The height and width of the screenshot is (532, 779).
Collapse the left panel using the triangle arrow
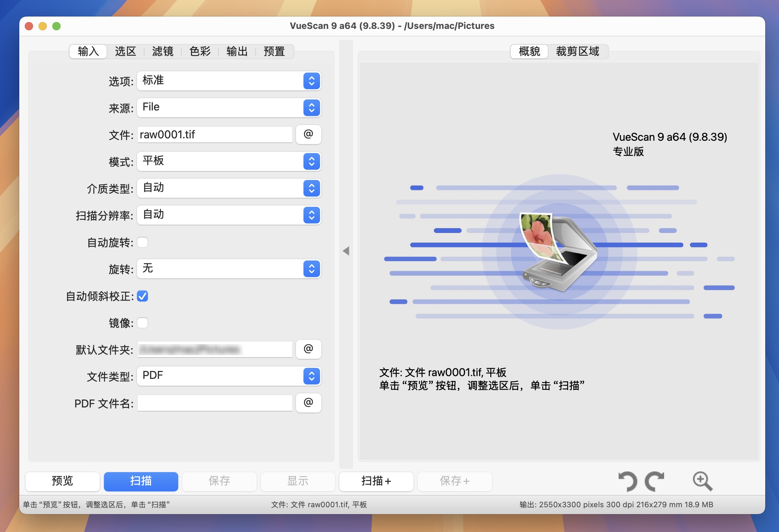click(x=346, y=251)
